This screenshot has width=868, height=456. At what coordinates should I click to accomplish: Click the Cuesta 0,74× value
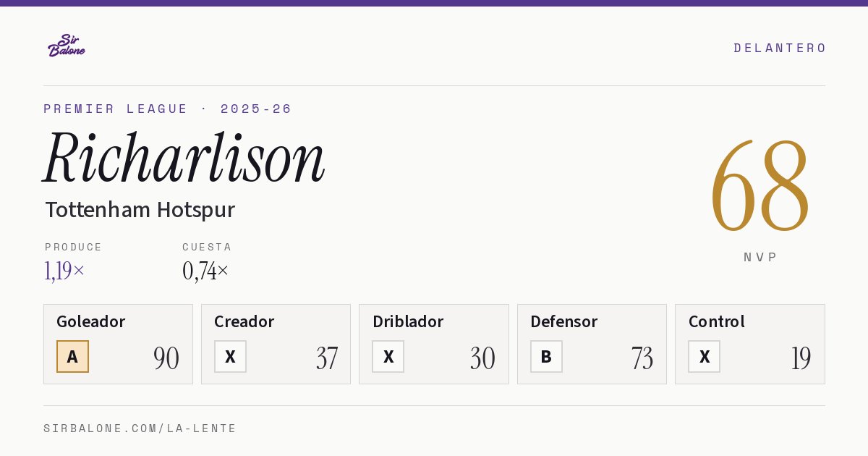point(205,271)
